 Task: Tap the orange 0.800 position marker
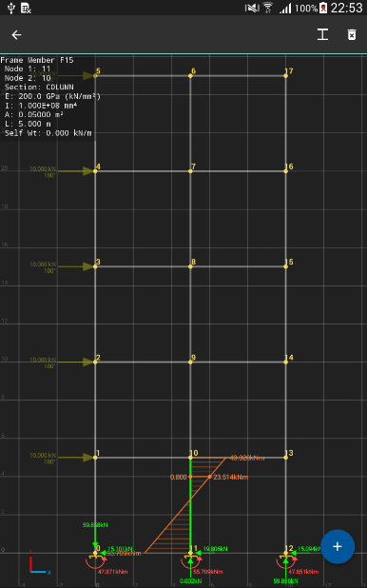click(178, 477)
